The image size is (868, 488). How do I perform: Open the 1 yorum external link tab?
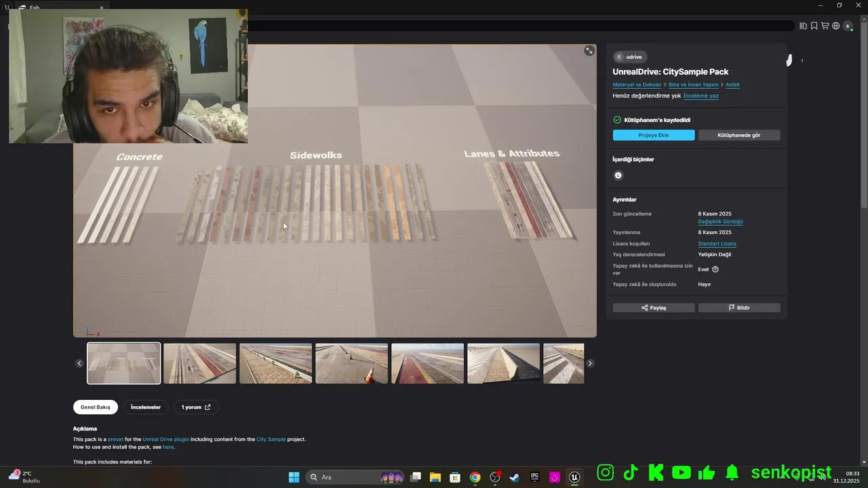pyautogui.click(x=196, y=407)
